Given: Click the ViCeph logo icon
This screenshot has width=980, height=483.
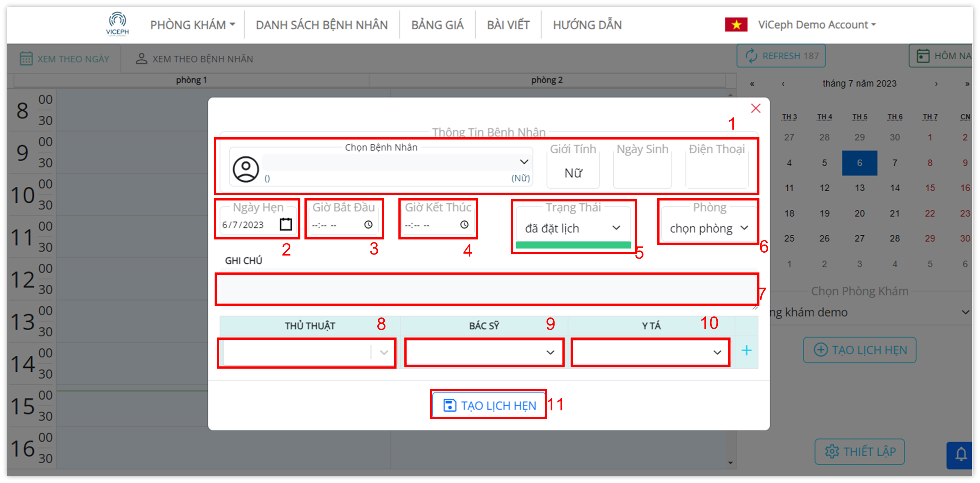Looking at the screenshot, I should [117, 24].
